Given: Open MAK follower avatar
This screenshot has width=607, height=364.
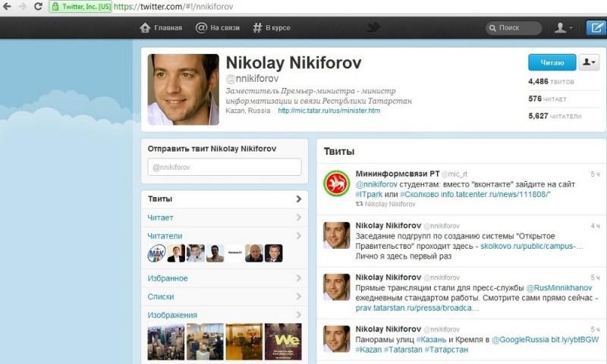Looking at the screenshot, I should (x=157, y=253).
